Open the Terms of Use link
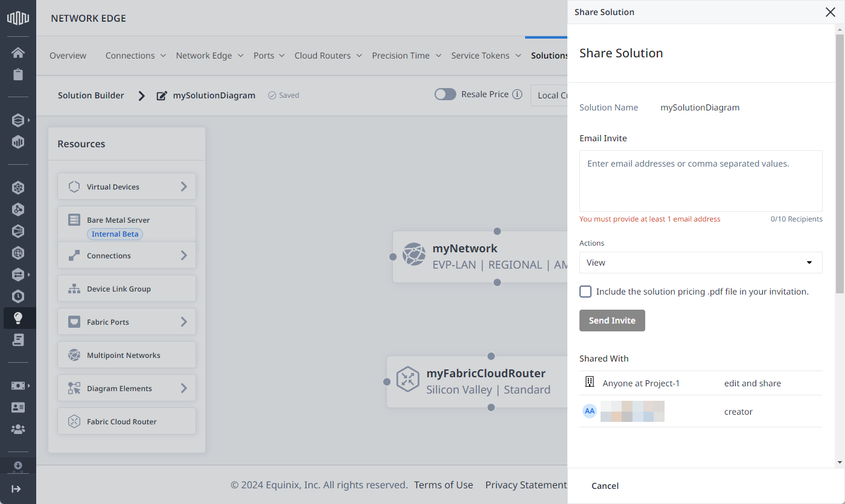Screen dimensions: 845x504 click(x=444, y=485)
